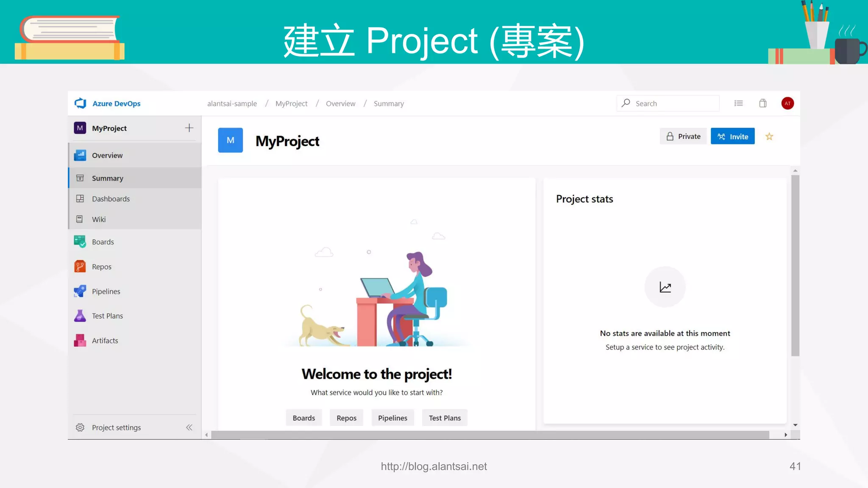Click the orange Repos icon
This screenshot has width=868, height=488.
click(x=80, y=266)
